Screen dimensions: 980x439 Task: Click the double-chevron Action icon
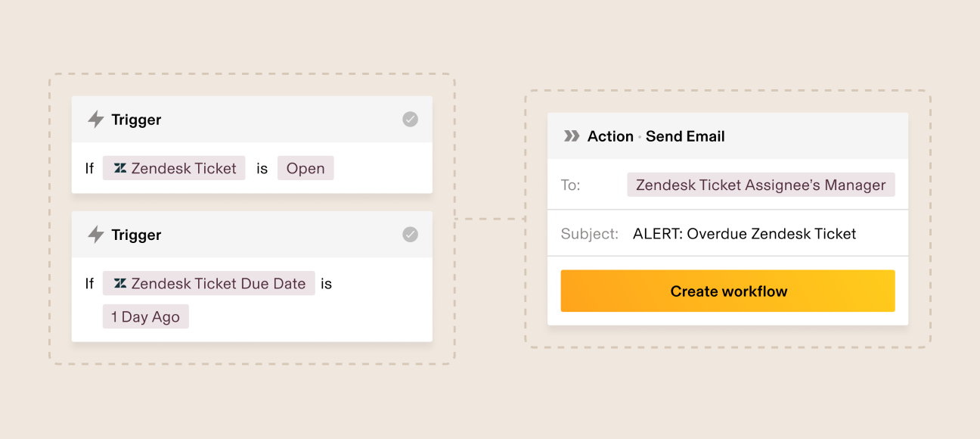pos(572,136)
